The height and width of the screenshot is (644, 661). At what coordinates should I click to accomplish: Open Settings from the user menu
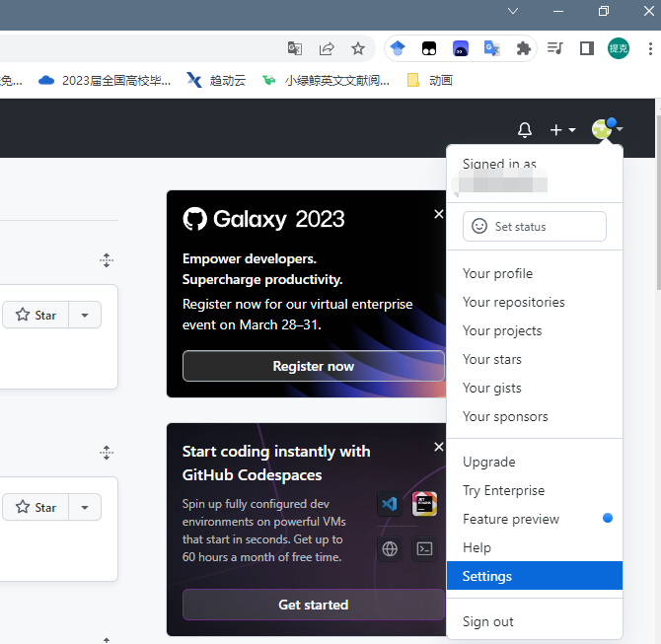[x=534, y=576]
